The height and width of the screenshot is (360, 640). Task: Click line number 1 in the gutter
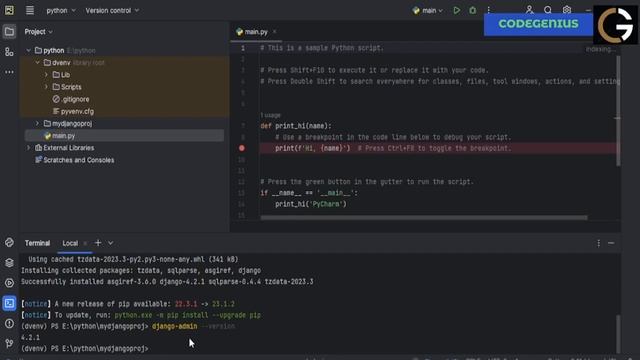(243, 48)
